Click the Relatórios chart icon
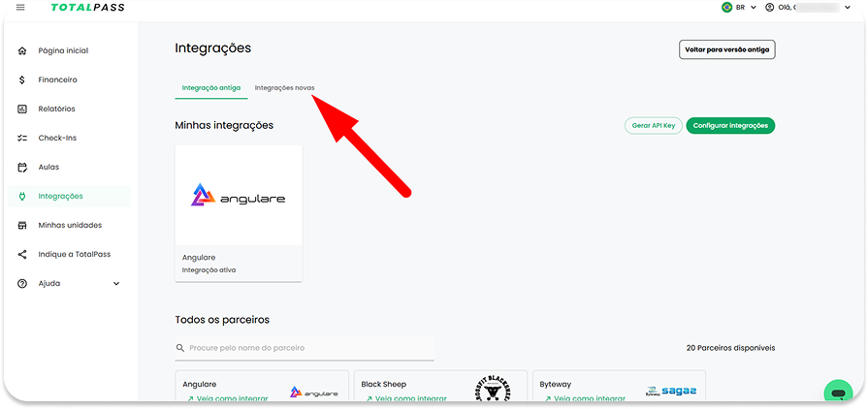868x409 pixels. coord(22,109)
